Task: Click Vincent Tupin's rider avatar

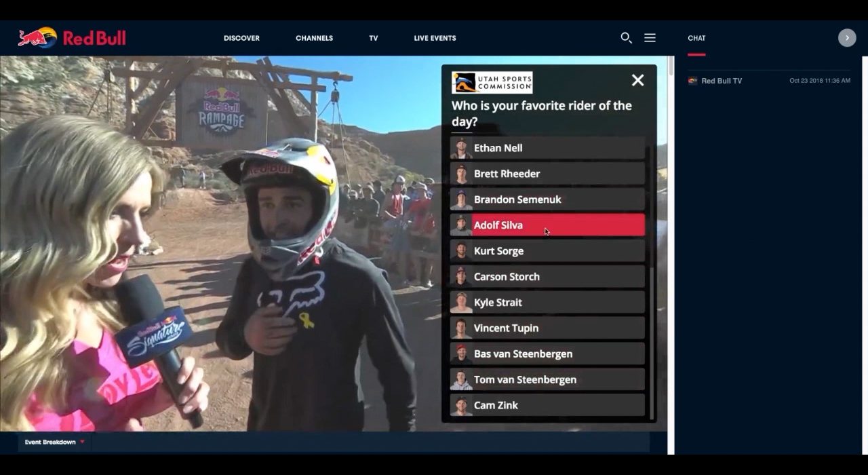Action: (461, 328)
